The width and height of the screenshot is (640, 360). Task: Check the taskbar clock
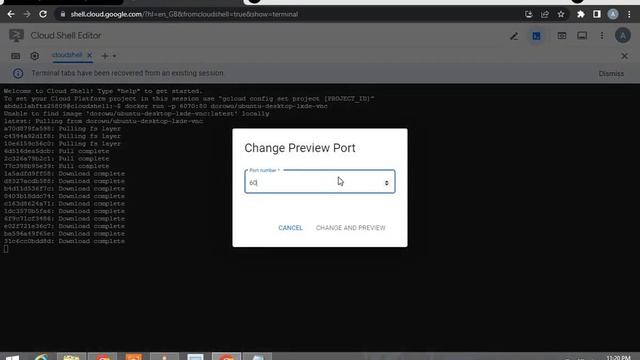tap(618, 358)
